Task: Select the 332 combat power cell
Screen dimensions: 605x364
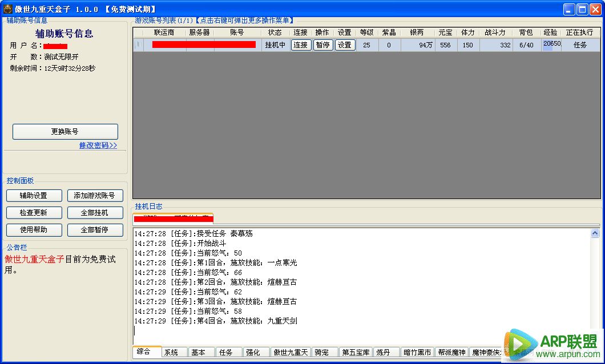Action: click(496, 45)
